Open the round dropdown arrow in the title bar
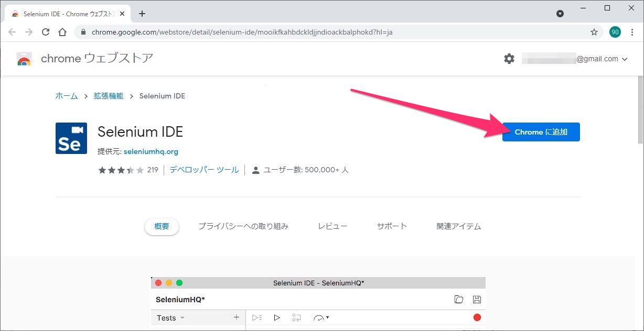644x331 pixels. tap(560, 14)
